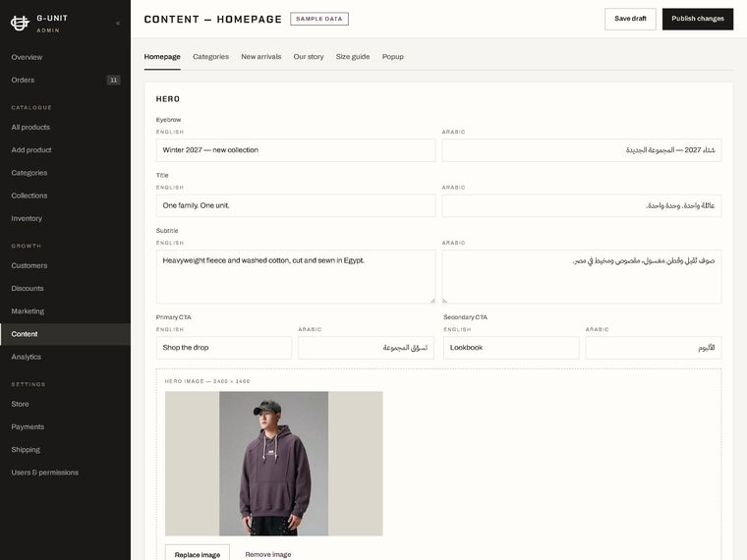Switch to the Popup tab
The image size is (747, 560).
pyautogui.click(x=392, y=57)
